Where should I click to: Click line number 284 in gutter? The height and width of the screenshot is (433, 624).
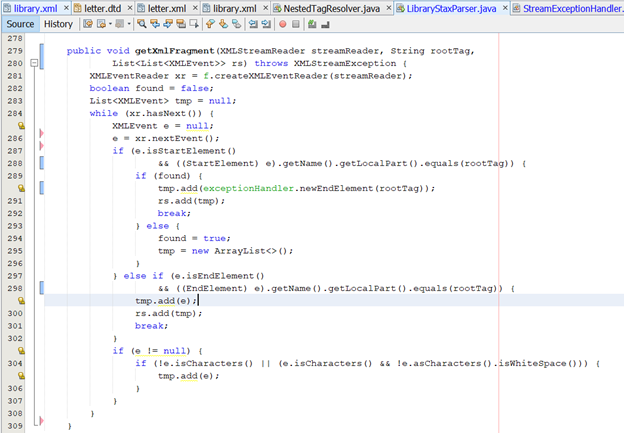[x=15, y=113]
